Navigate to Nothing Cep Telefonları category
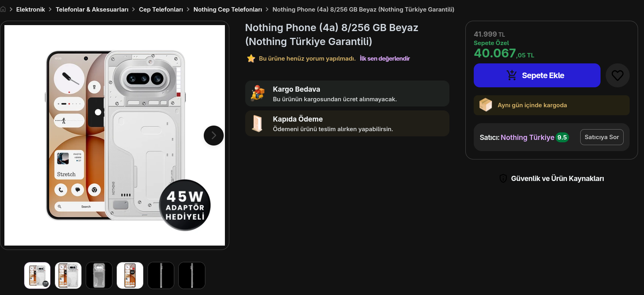The width and height of the screenshot is (644, 295). 228,9
